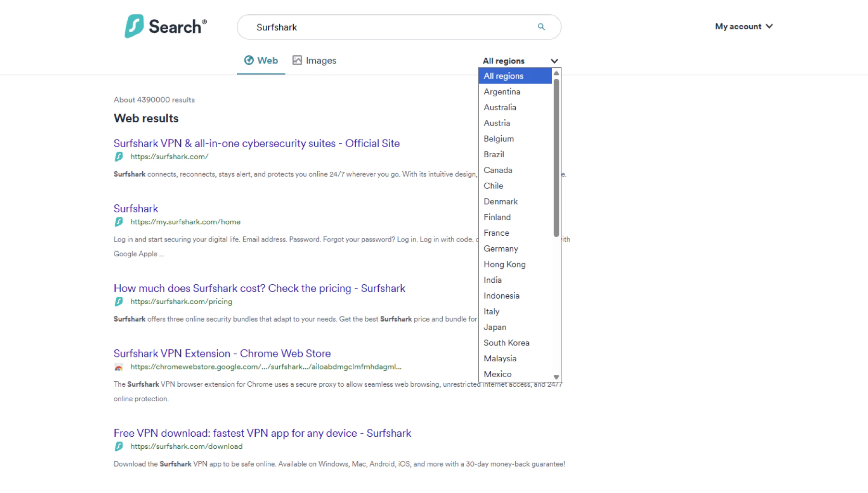Click the globe icon on the Web tab
The image size is (868, 493).
(249, 60)
